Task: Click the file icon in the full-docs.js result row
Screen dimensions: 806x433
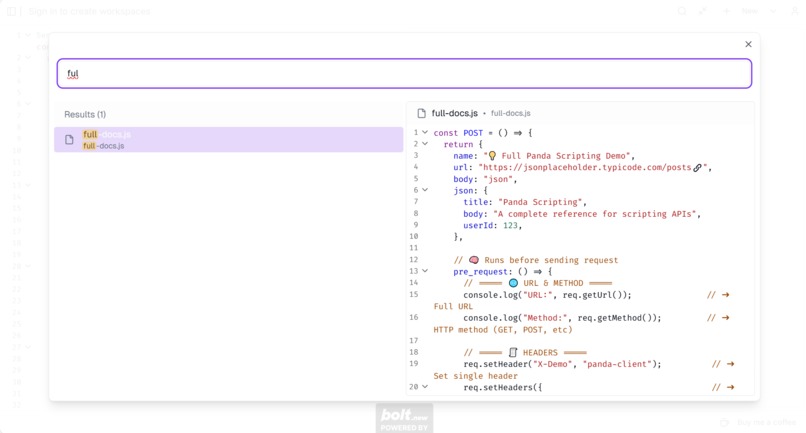Action: (x=69, y=140)
